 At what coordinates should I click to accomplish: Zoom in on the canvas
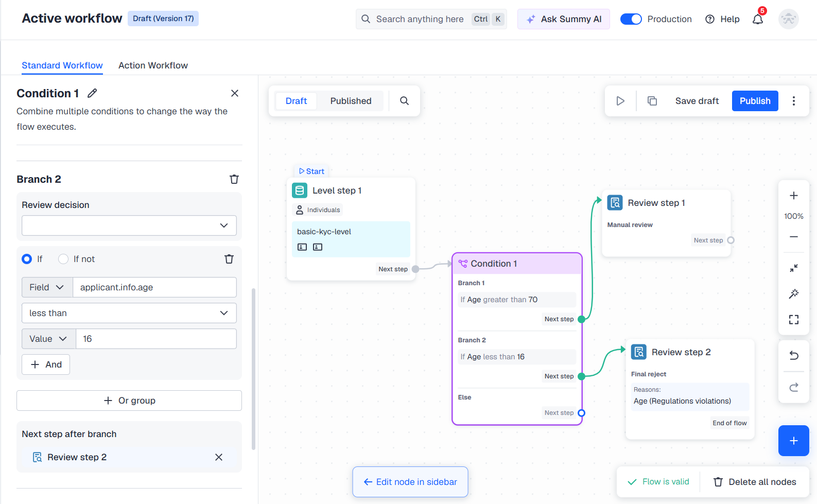click(794, 196)
